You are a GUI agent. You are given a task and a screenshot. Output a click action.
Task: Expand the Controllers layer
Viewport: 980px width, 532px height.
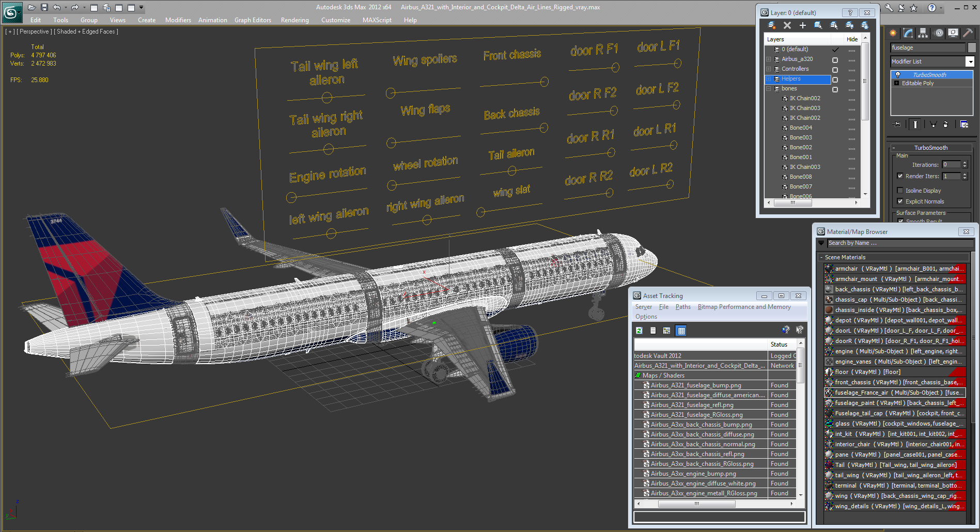(x=769, y=69)
